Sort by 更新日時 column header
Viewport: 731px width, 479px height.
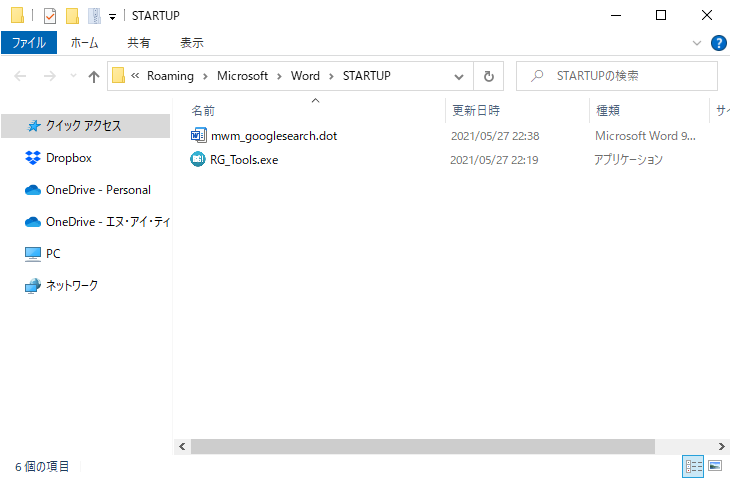point(476,110)
